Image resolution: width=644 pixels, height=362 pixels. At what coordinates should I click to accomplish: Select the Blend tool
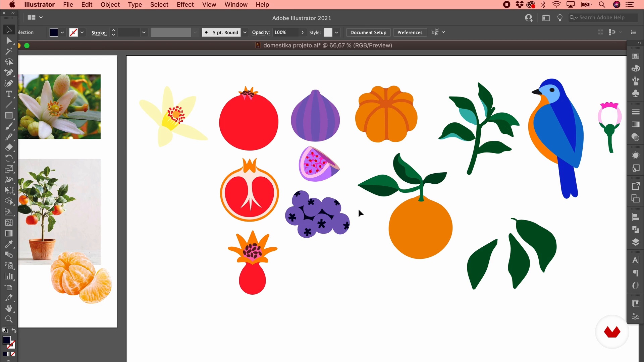point(9,255)
